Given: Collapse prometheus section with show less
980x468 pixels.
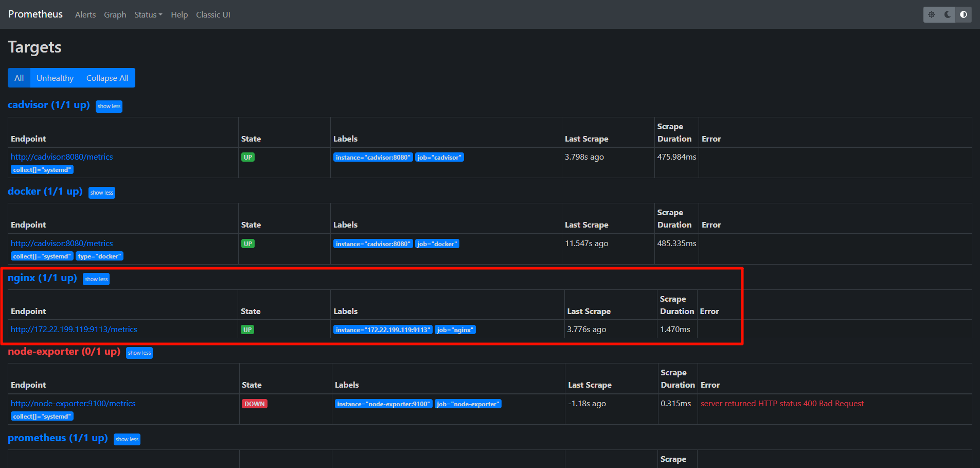Looking at the screenshot, I should tap(127, 439).
